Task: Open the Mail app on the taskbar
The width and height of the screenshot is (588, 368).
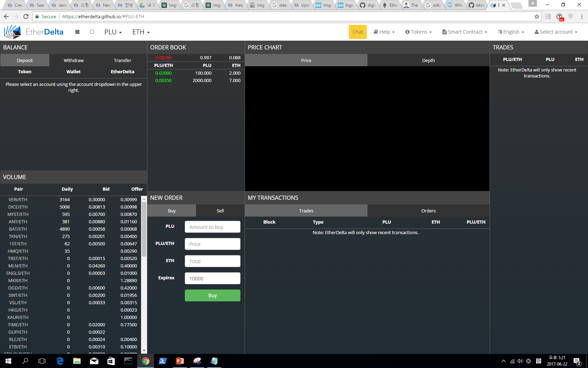Action: [94, 361]
